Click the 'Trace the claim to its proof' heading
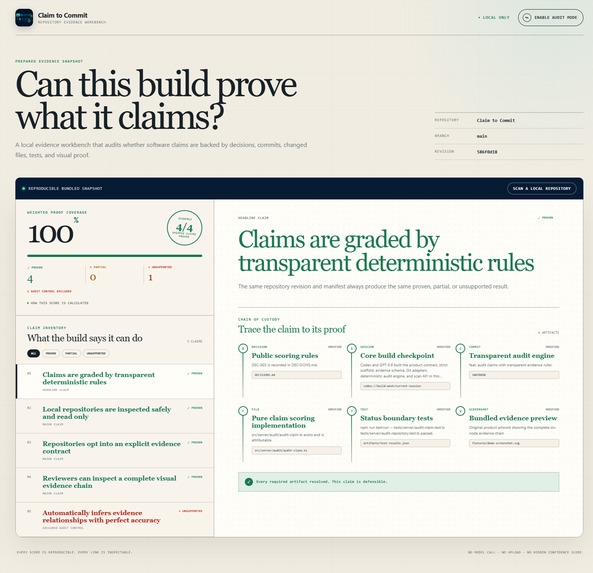 click(x=292, y=329)
